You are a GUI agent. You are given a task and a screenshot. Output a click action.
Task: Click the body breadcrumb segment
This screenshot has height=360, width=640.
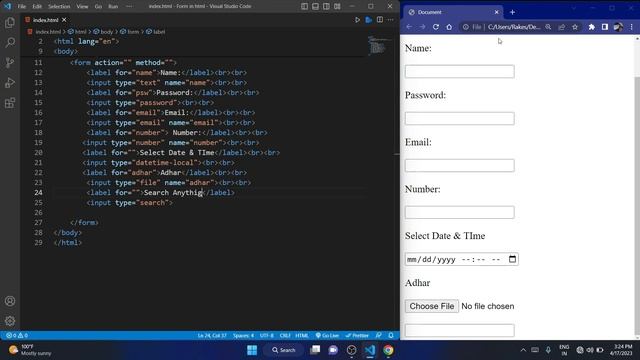pyautogui.click(x=103, y=31)
